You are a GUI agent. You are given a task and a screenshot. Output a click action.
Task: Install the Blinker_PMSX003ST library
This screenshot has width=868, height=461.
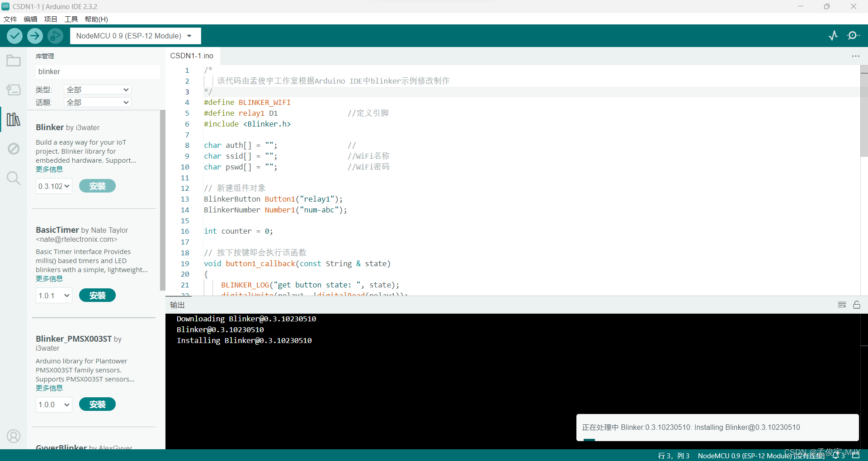click(97, 404)
